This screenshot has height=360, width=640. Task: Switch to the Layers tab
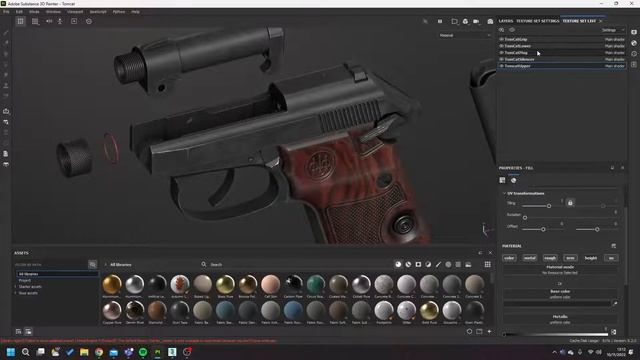[x=506, y=21]
